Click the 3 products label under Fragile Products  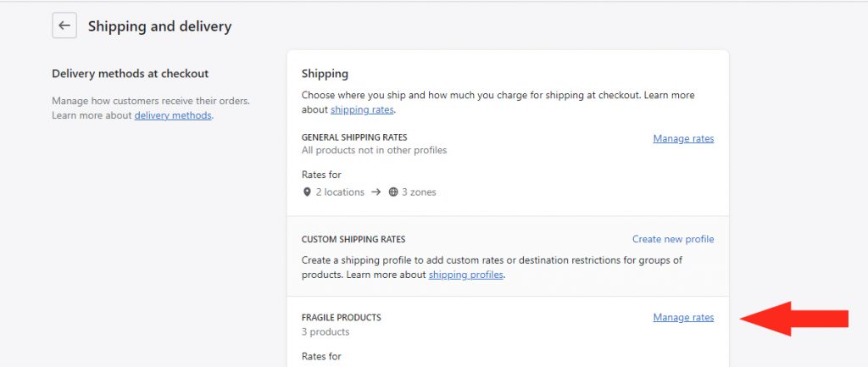tap(325, 331)
